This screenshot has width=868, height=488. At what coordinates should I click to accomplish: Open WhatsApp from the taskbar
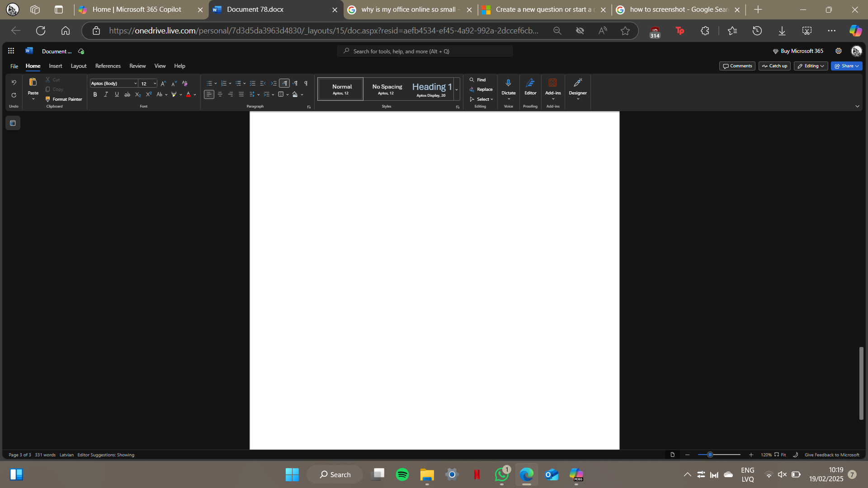502,474
